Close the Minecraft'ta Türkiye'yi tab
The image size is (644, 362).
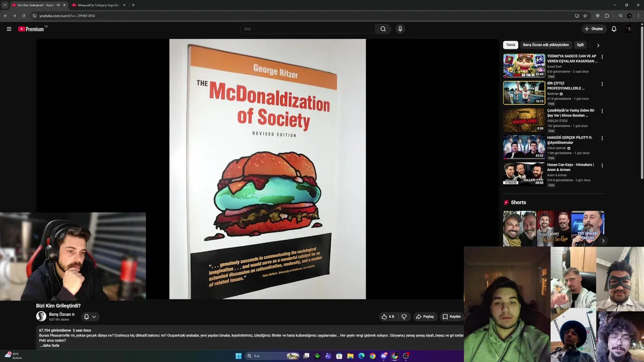[x=124, y=5]
